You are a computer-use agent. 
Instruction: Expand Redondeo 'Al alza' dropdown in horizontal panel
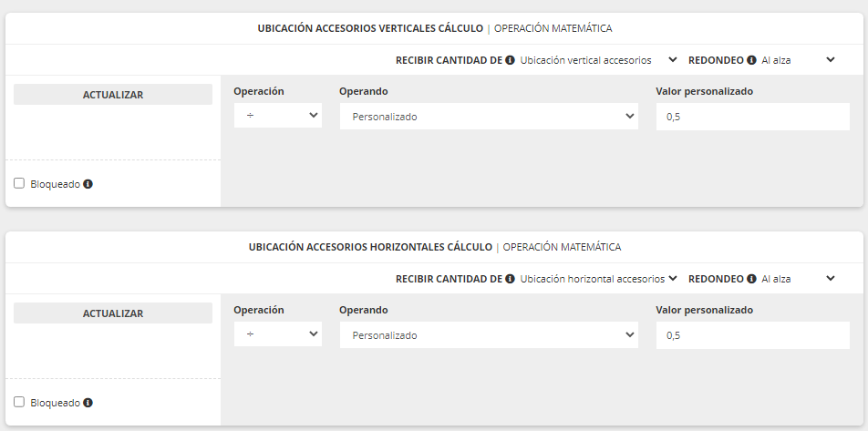pyautogui.click(x=798, y=279)
